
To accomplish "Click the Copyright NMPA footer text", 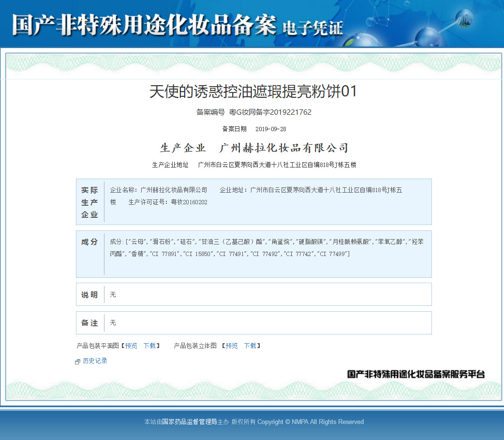I will pos(311,422).
